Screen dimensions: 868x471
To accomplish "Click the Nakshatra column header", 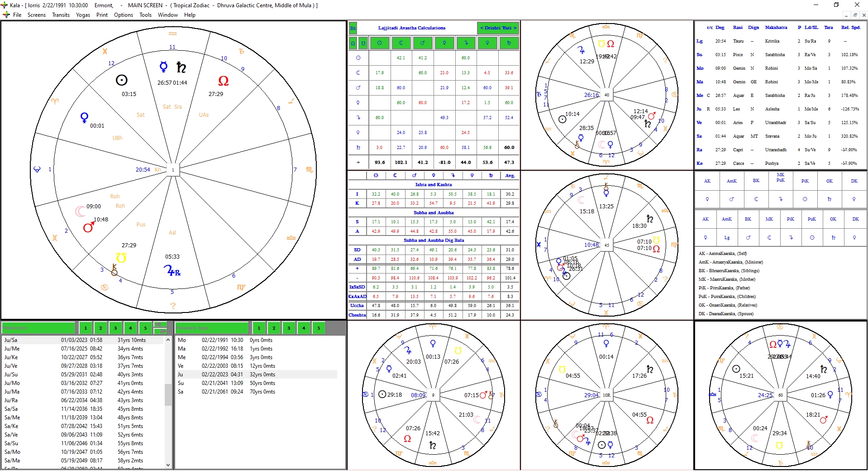I will pos(776,28).
